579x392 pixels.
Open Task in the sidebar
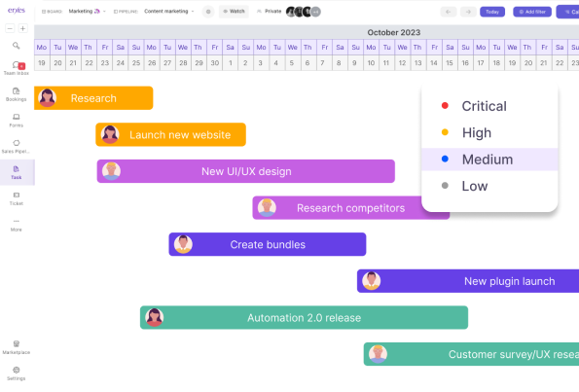click(17, 172)
